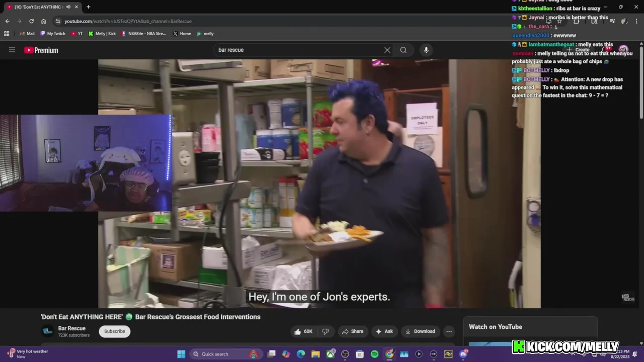Click the YouTube Create button

[x=579, y=50]
